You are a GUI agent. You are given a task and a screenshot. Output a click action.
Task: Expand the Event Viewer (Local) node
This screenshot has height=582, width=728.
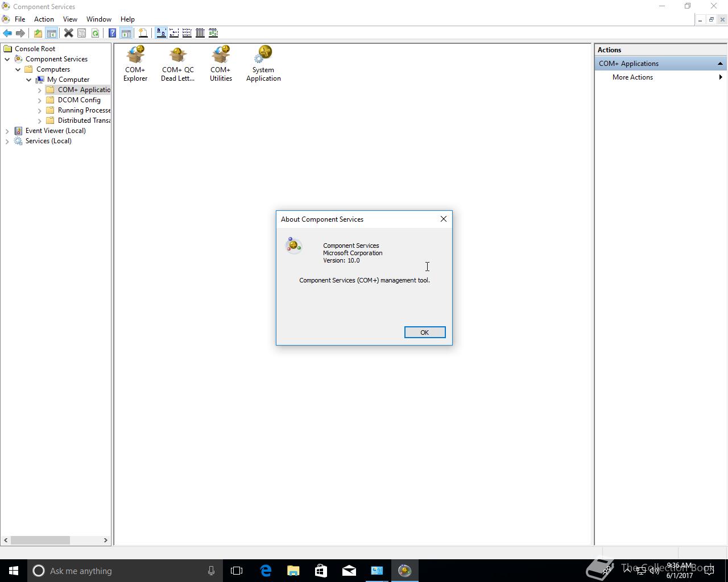coord(7,131)
